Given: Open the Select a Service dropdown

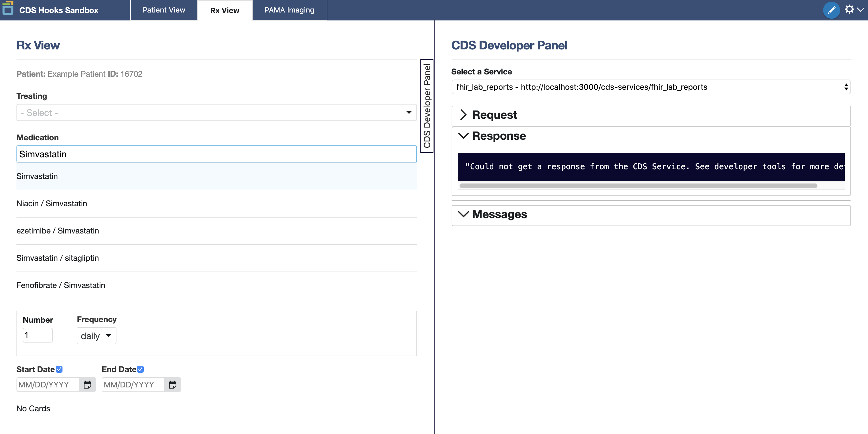Looking at the screenshot, I should 650,87.
